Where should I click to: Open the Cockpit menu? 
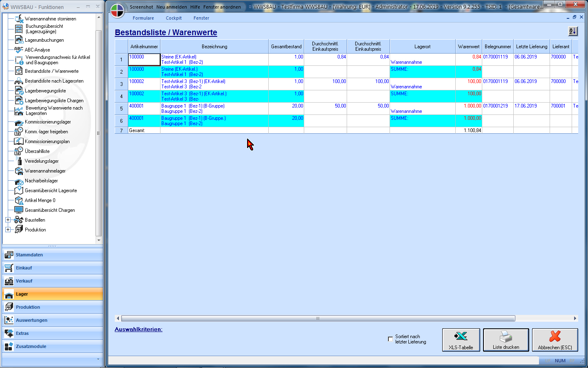174,18
